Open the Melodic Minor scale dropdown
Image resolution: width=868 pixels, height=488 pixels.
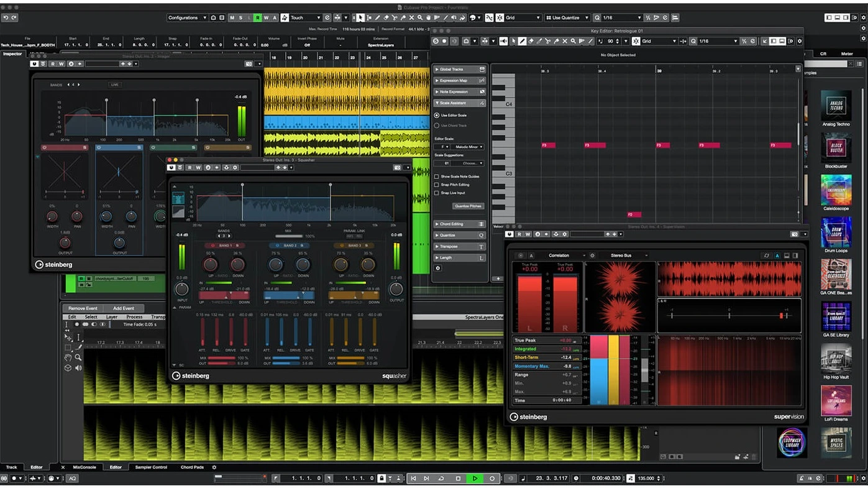(468, 147)
